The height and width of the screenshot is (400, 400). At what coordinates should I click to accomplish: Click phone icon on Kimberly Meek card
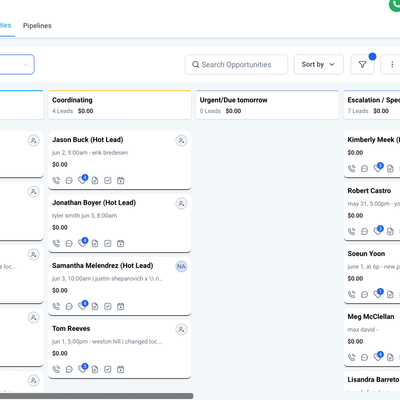[352, 169]
